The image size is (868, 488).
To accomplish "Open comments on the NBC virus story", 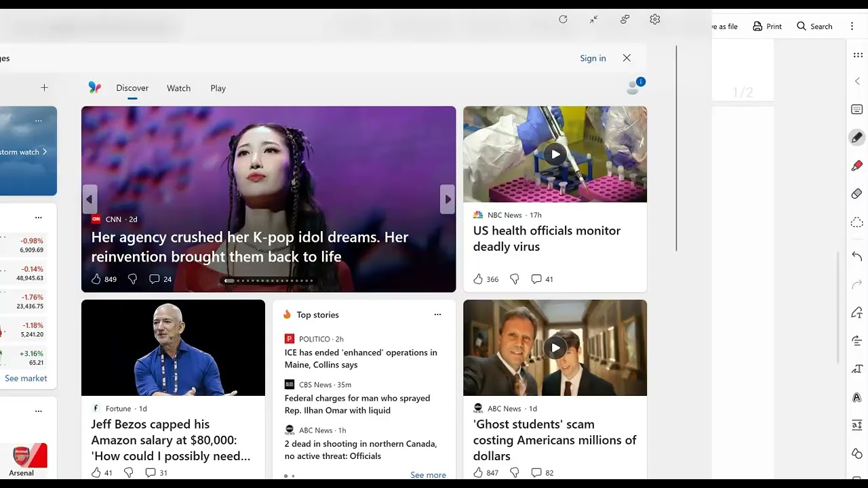I will pos(542,279).
